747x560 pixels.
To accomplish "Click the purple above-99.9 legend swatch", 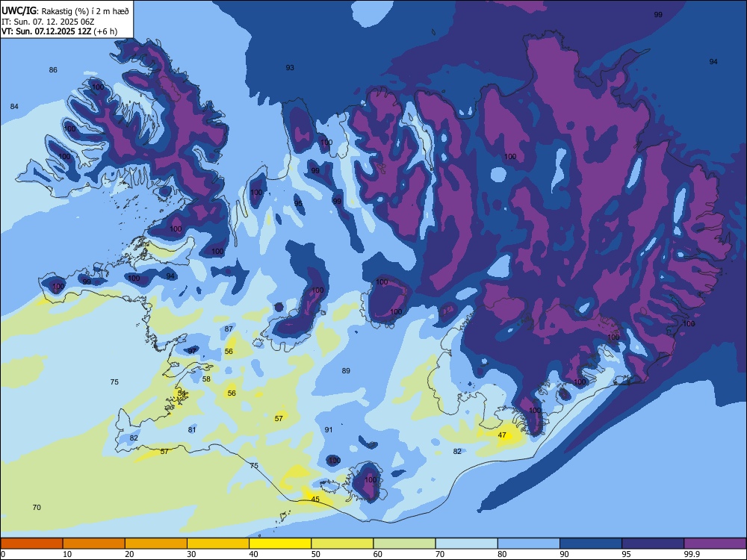I will point(715,544).
